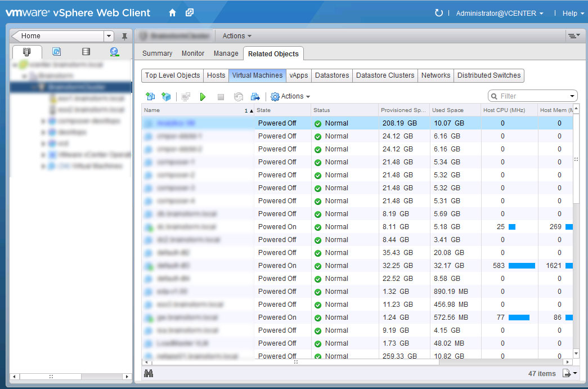This screenshot has width=588, height=389.
Task: Deploy OVF template toolbar icon
Action: click(x=166, y=96)
